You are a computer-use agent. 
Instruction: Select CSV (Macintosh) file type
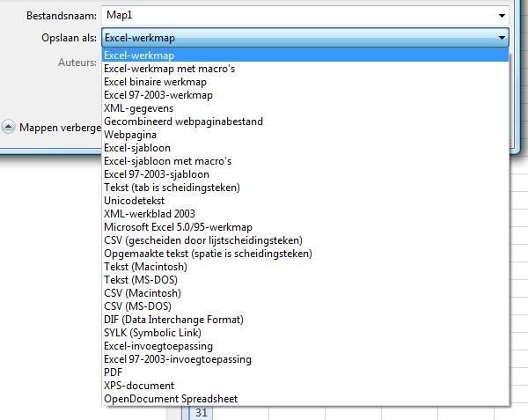pos(305,293)
